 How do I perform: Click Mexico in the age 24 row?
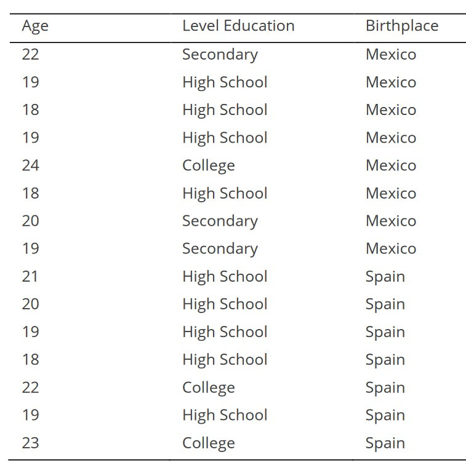coord(390,165)
